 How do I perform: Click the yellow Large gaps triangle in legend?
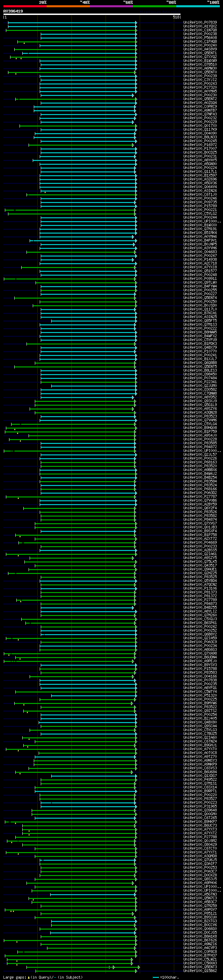click(x=29, y=977)
